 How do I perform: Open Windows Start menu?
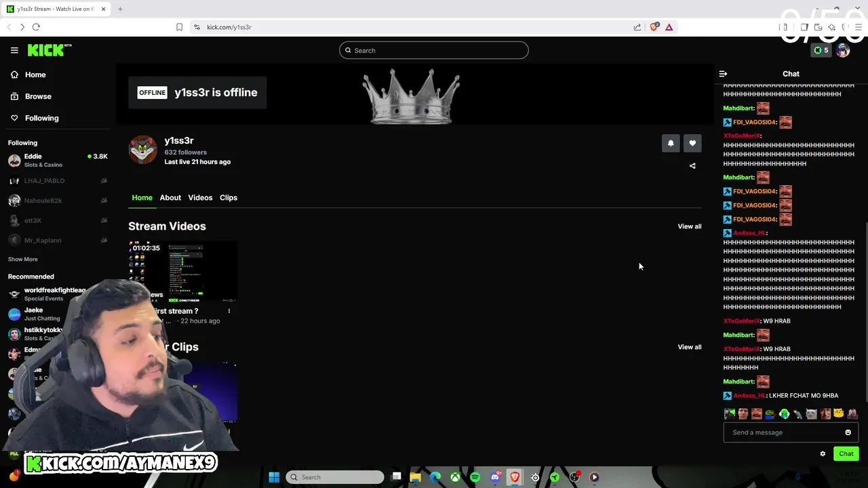point(274,477)
